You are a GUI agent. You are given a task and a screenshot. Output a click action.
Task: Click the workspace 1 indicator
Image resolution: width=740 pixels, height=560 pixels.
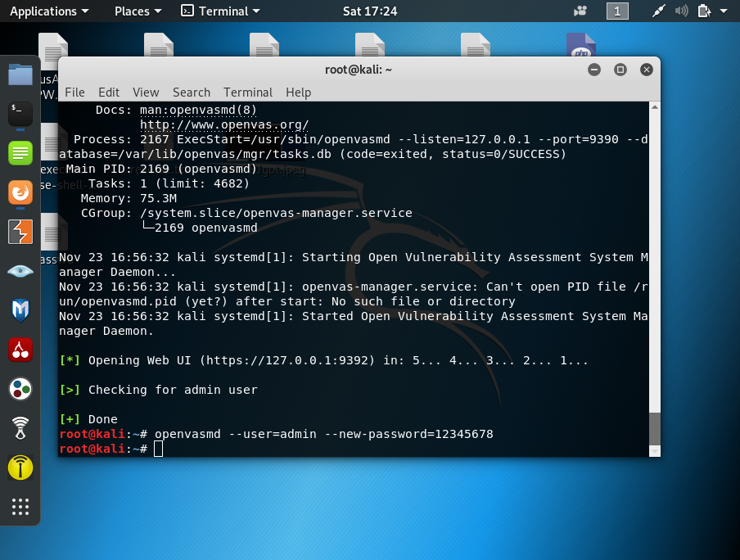617,11
